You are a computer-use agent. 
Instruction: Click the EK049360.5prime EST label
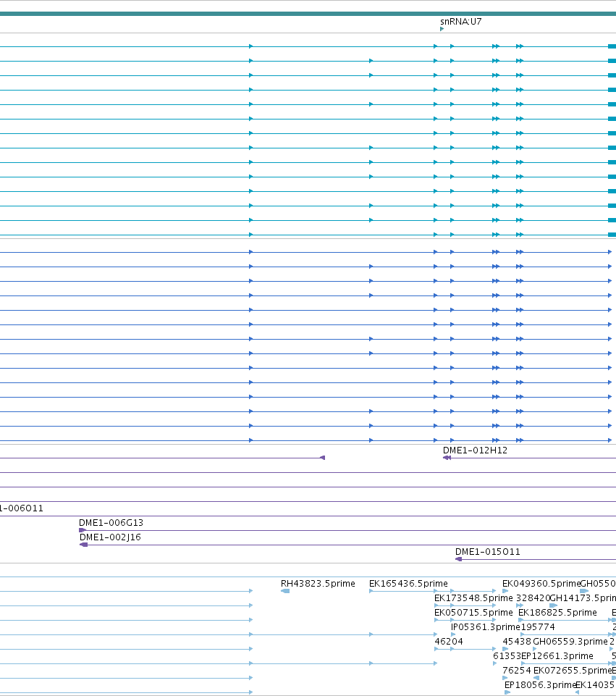(x=541, y=584)
